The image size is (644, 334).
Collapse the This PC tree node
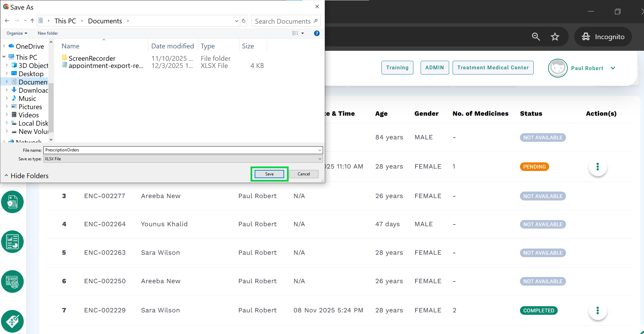tap(4, 57)
